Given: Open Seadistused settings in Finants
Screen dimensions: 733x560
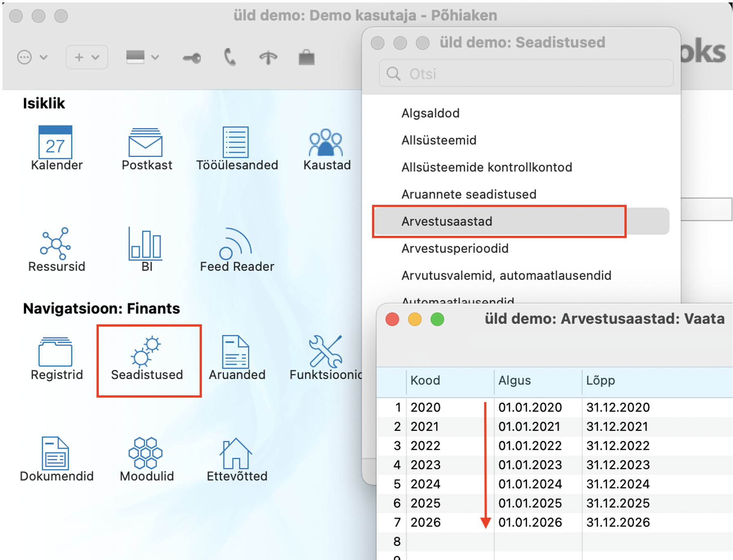Looking at the screenshot, I should (x=147, y=356).
